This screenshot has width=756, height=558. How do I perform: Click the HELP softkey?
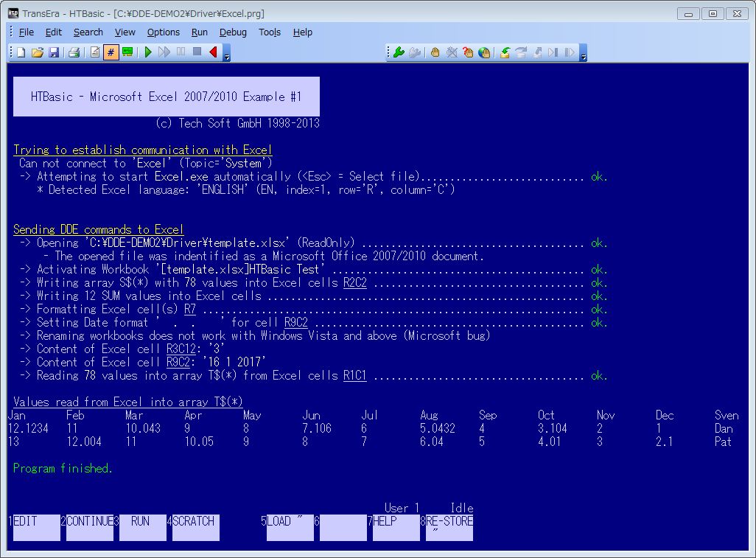(396, 527)
